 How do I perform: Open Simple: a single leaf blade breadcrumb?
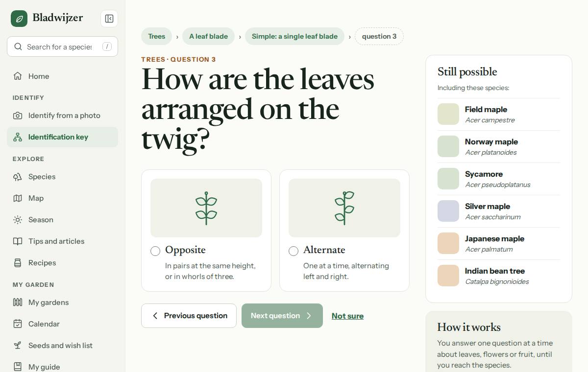(294, 36)
